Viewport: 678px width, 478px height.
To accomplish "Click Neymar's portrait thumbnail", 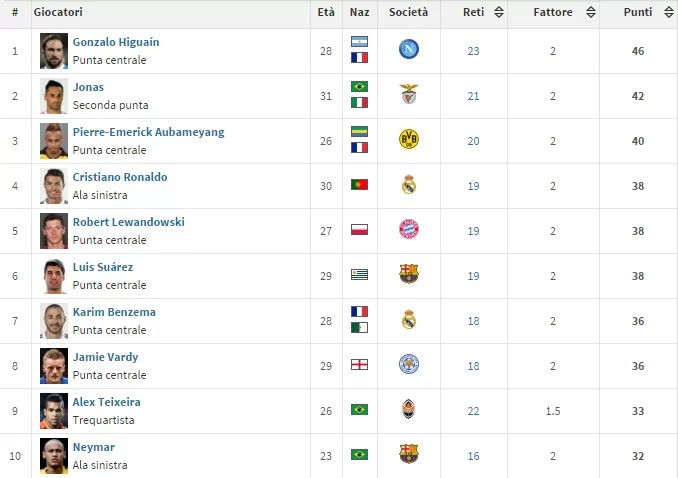I will click(54, 455).
